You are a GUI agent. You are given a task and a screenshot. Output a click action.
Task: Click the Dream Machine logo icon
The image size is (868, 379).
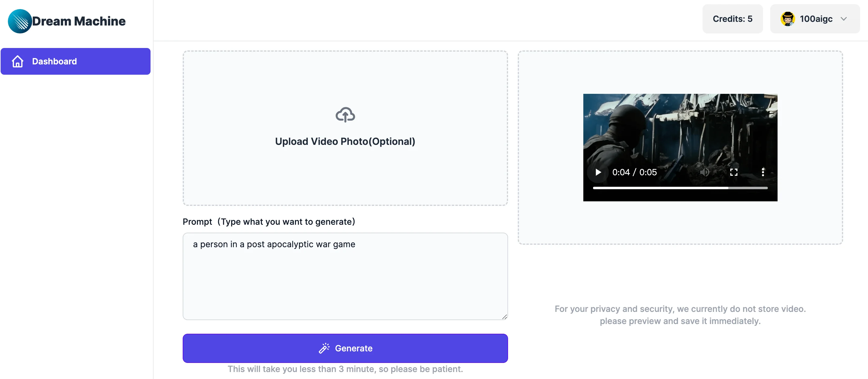(19, 21)
